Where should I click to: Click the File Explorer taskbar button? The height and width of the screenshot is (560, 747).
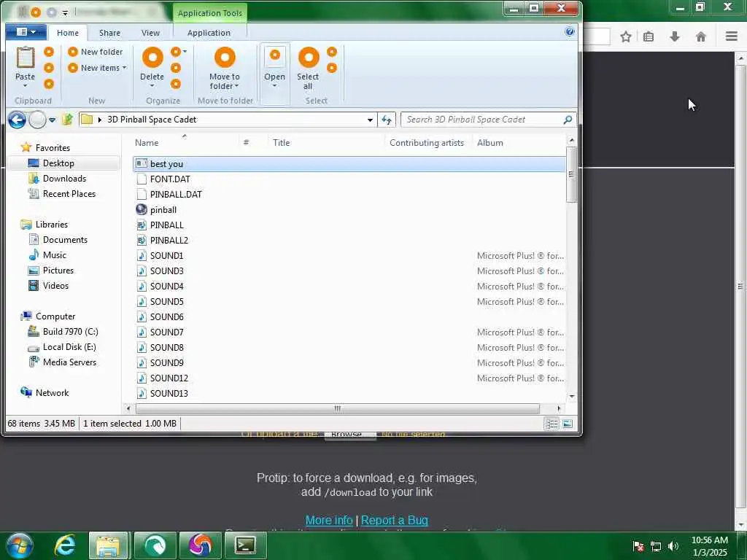[x=109, y=545]
